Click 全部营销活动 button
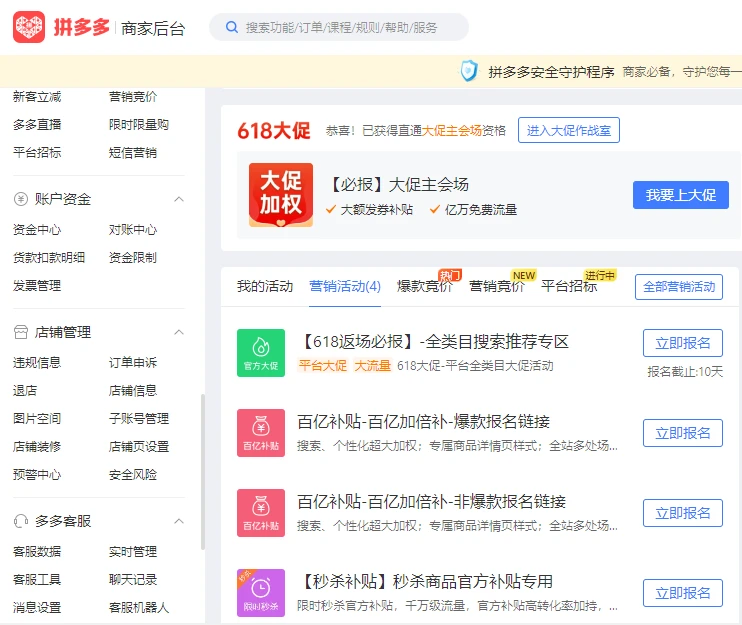Screen dimensions: 742x625 679,287
